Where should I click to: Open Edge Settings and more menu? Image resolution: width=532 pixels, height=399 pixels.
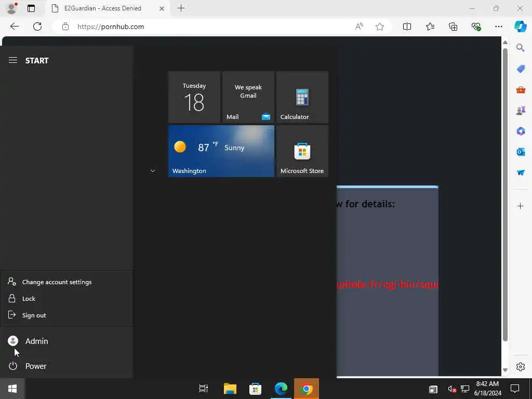click(x=498, y=26)
